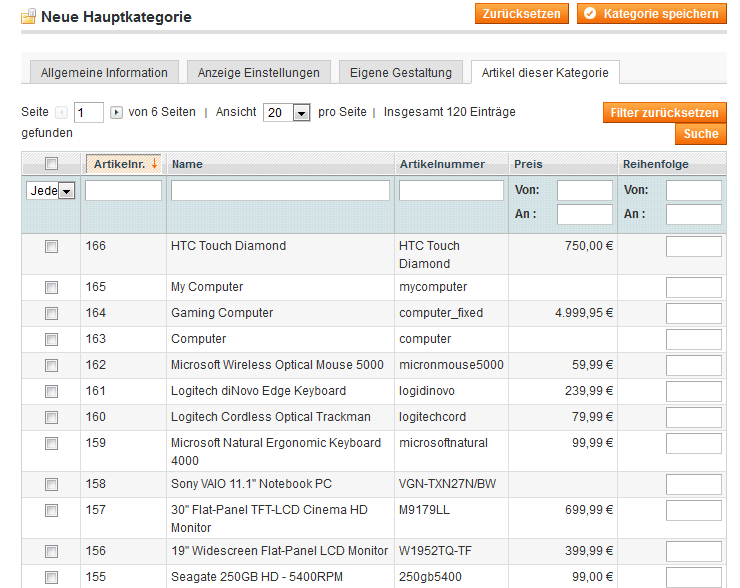
Task: Check the Microsoft Natural Ergonomic Keyboard checkbox
Action: [x=51, y=444]
